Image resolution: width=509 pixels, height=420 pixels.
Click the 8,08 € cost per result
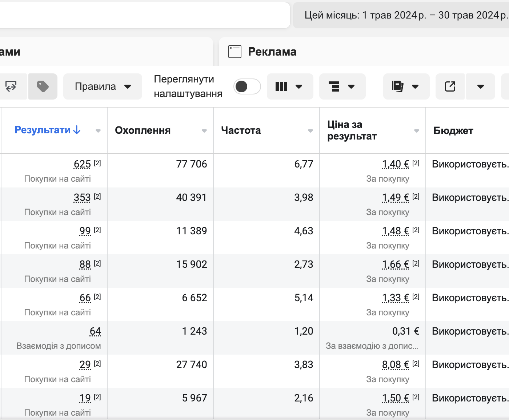click(x=396, y=365)
